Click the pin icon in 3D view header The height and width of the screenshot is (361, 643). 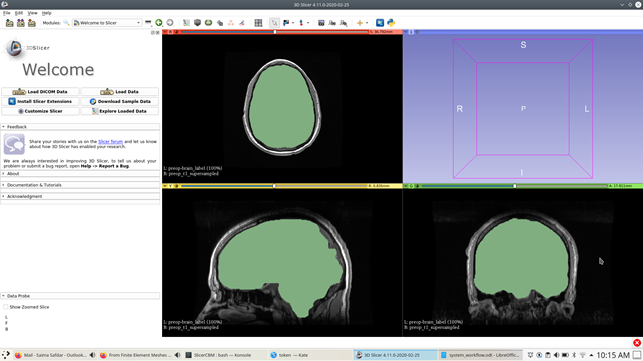406,32
